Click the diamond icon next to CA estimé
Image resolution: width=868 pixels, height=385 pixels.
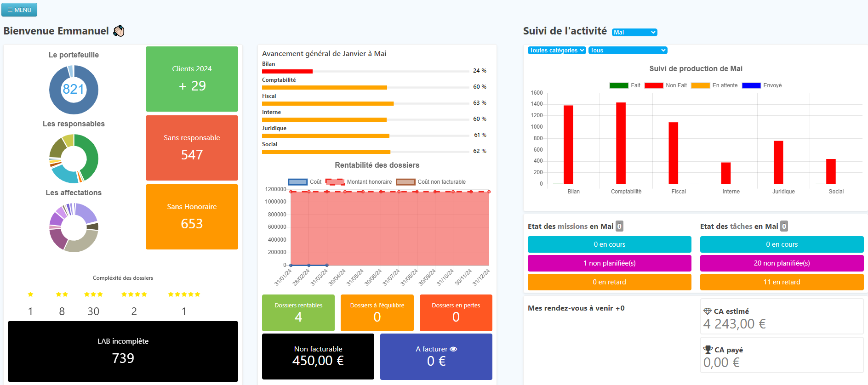pyautogui.click(x=708, y=311)
